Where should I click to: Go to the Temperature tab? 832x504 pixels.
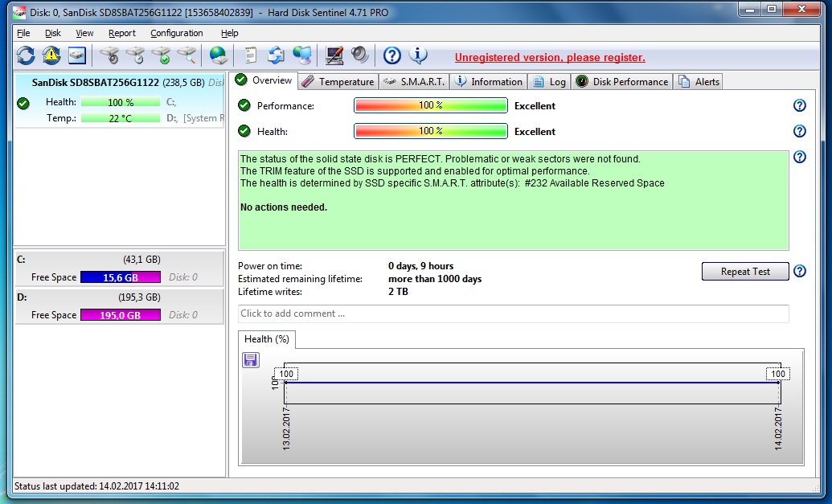coord(338,81)
